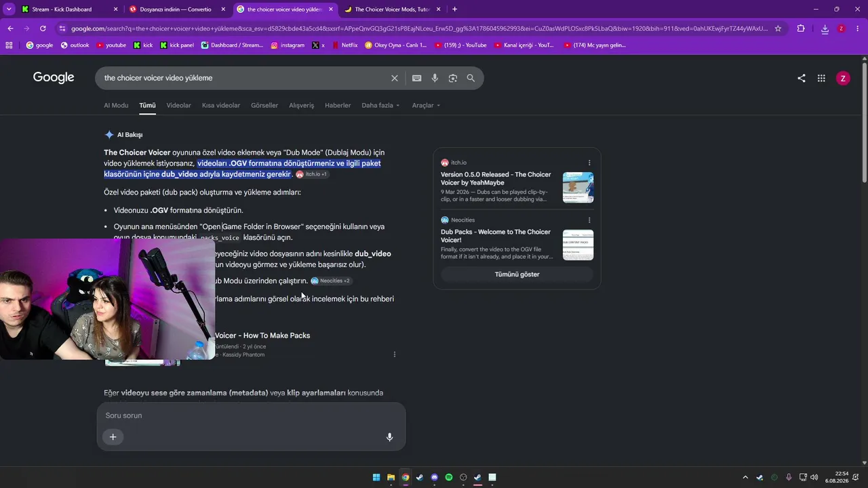Viewport: 868px width, 488px height.
Task: Open the Dub Packs Neocities link
Action: coord(496,236)
